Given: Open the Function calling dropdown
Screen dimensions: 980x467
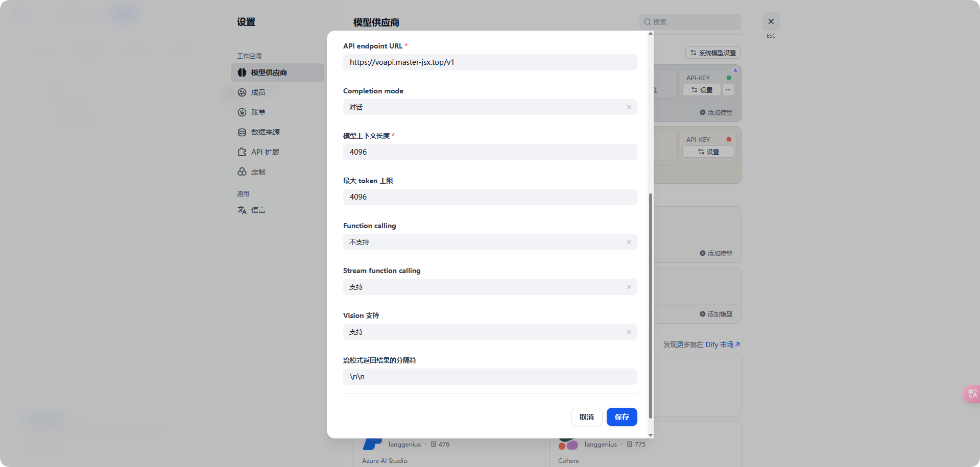Looking at the screenshot, I should (x=485, y=242).
